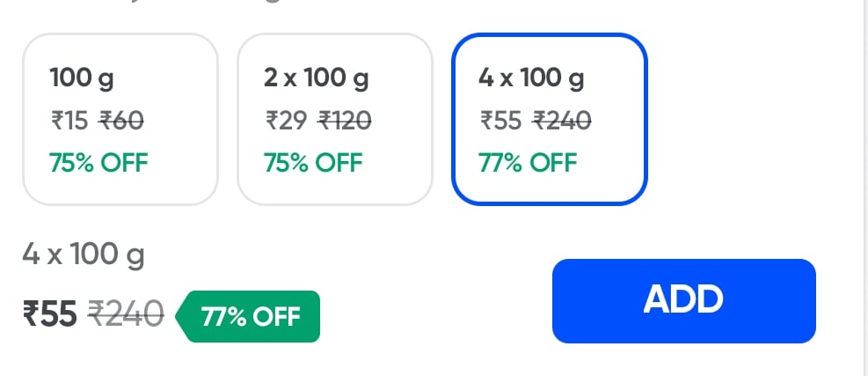
Task: Click the ₹29 price in second card
Action: (286, 121)
